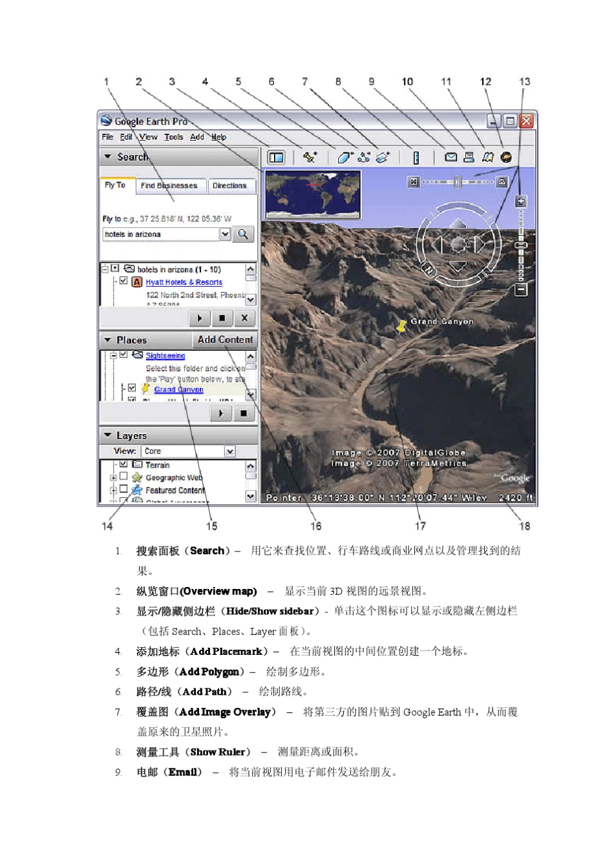The image size is (614, 868).
Task: Open the Edit menu
Action: coord(126,137)
